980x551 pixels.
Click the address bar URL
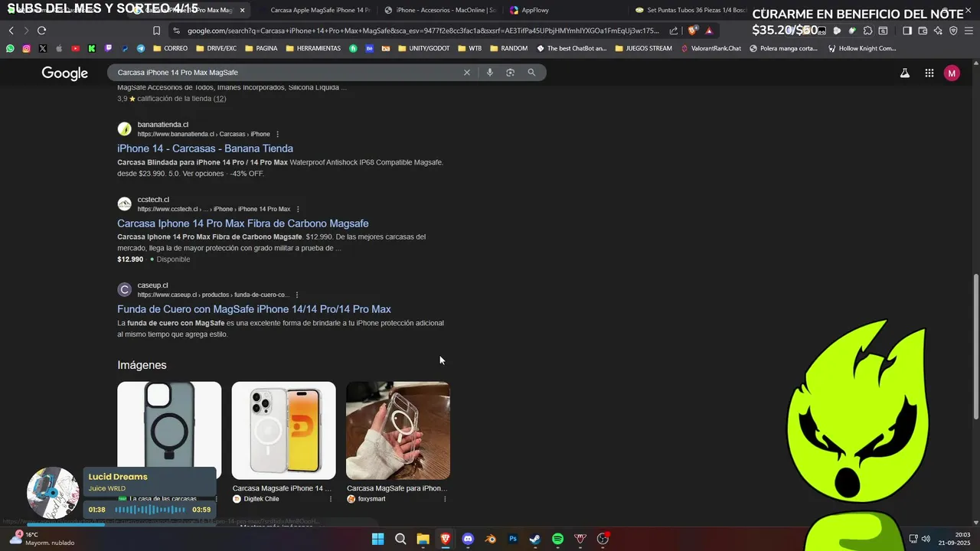(x=423, y=31)
